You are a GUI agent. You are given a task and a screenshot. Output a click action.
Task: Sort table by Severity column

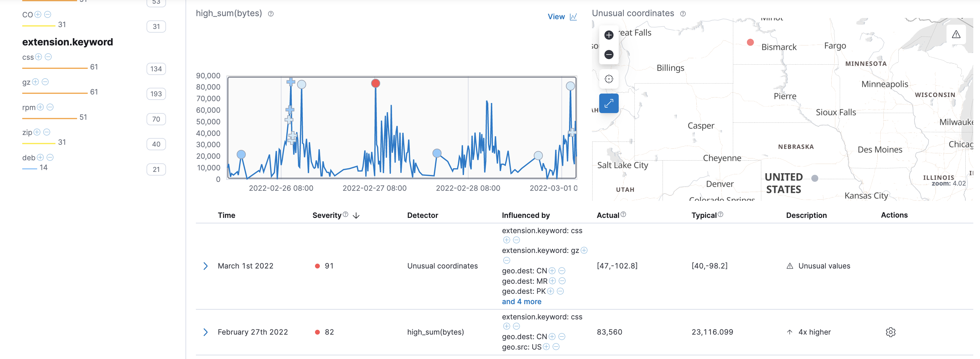click(x=356, y=215)
